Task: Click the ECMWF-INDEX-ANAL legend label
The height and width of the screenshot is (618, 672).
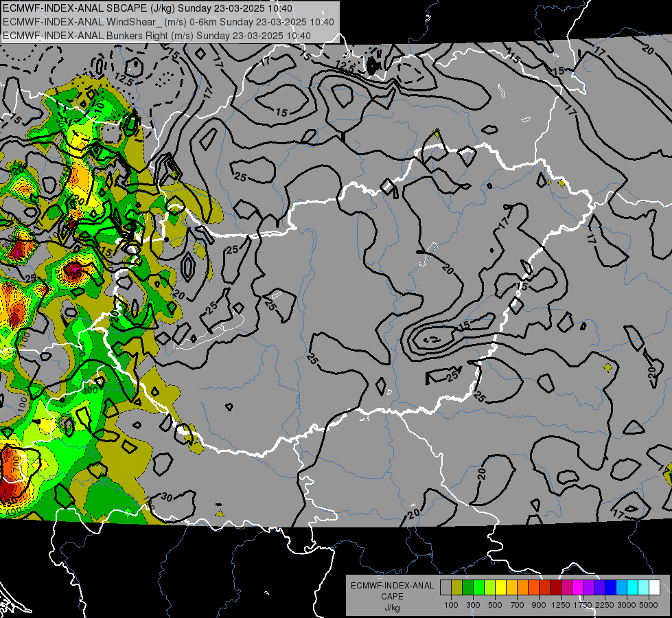Action: tap(392, 586)
